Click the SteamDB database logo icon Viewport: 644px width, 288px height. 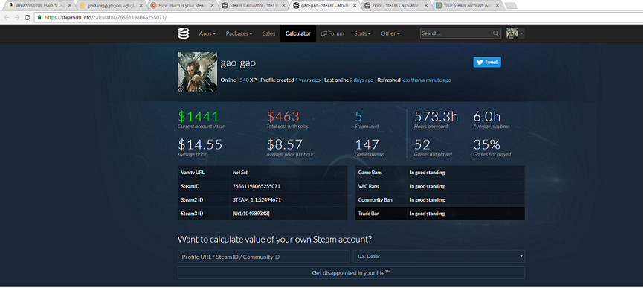click(184, 33)
